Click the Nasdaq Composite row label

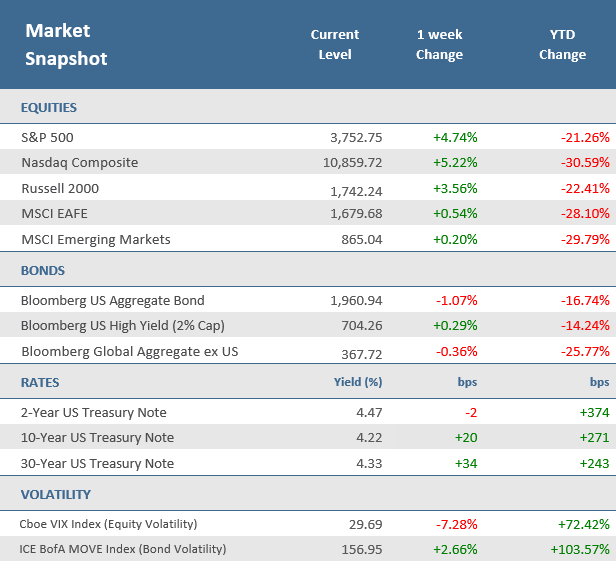[x=80, y=163]
